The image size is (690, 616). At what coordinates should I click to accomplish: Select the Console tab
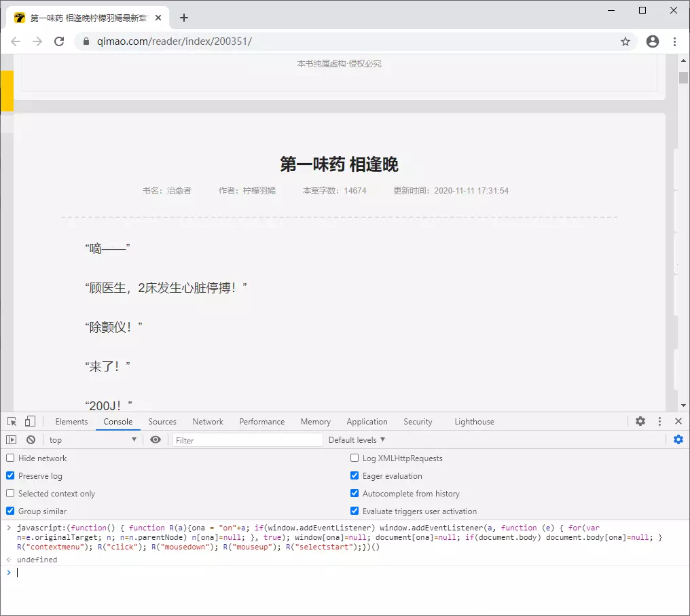point(118,422)
